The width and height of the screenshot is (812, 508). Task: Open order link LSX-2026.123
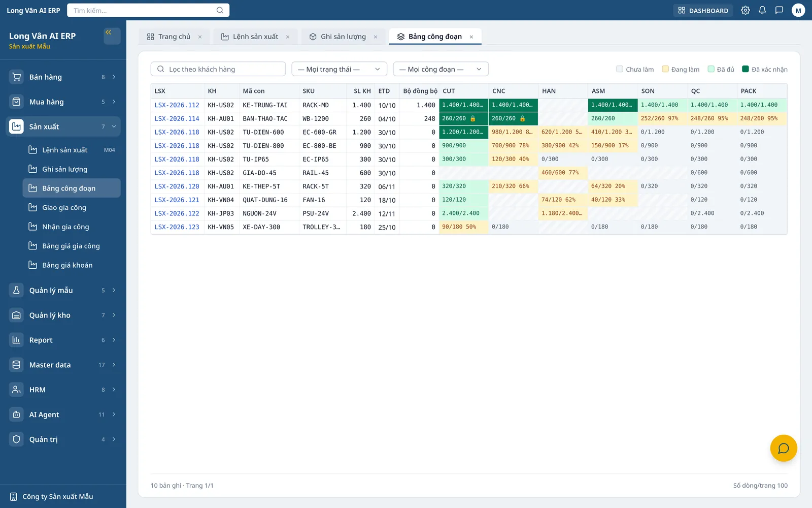click(x=177, y=227)
